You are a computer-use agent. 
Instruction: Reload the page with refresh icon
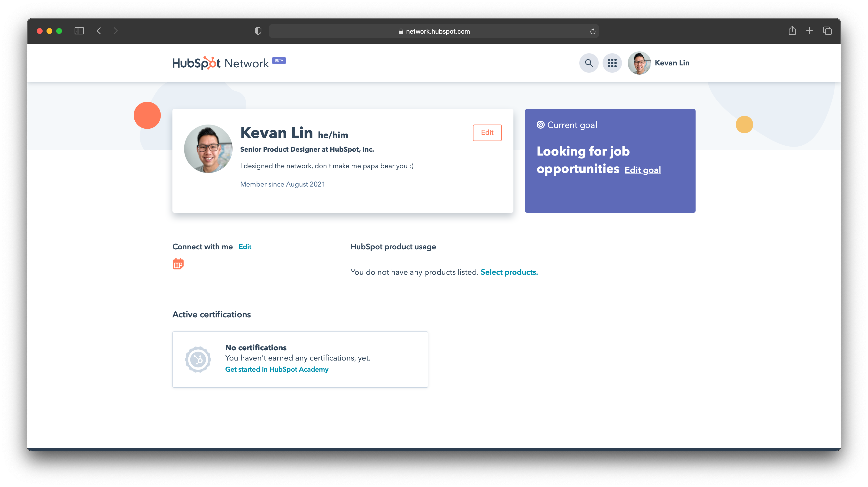coord(593,31)
